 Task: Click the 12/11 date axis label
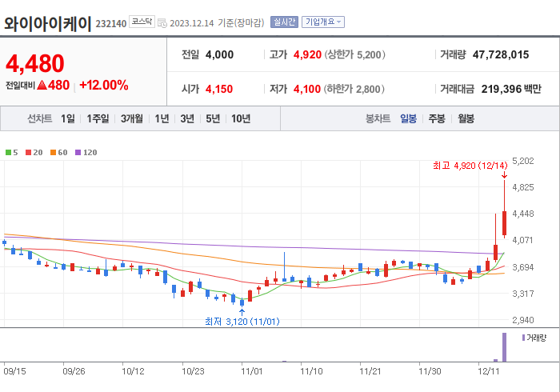[488, 371]
